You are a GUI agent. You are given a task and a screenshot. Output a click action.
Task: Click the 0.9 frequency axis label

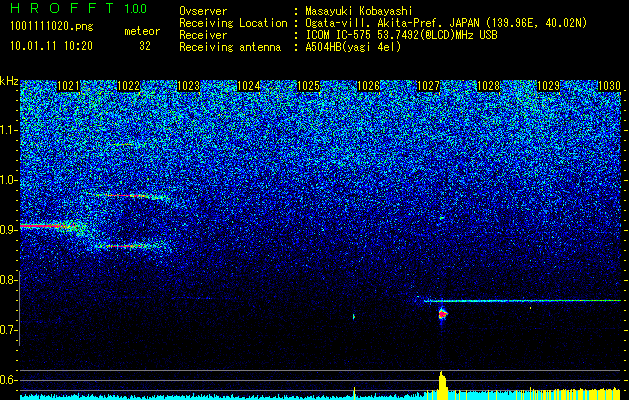pos(8,230)
